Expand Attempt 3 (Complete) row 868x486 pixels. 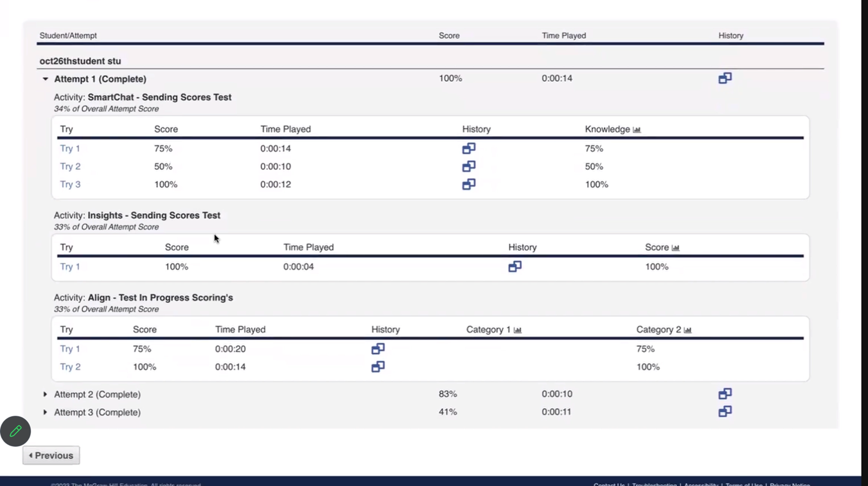pos(45,412)
